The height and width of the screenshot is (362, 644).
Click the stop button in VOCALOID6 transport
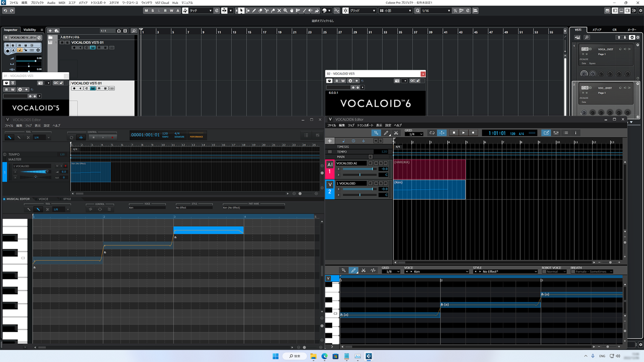click(454, 132)
